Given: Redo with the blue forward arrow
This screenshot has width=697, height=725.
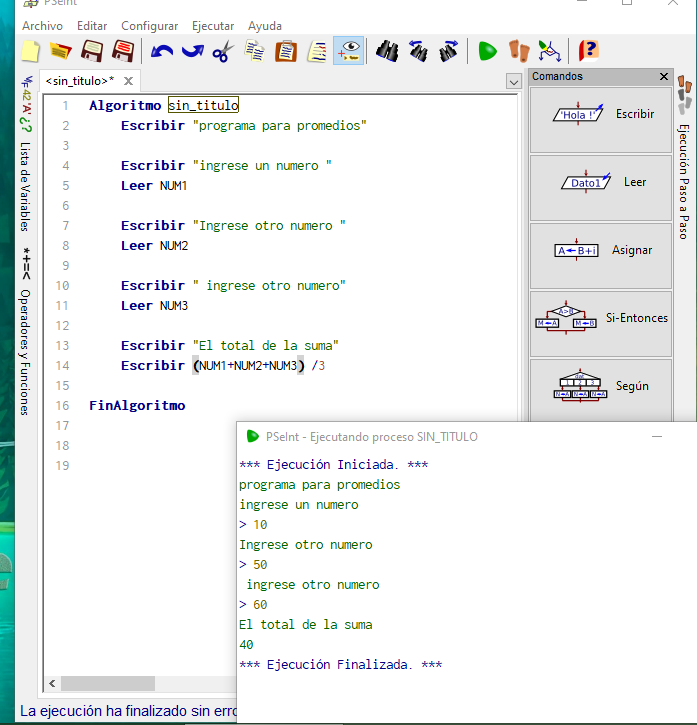Looking at the screenshot, I should pyautogui.click(x=193, y=51).
